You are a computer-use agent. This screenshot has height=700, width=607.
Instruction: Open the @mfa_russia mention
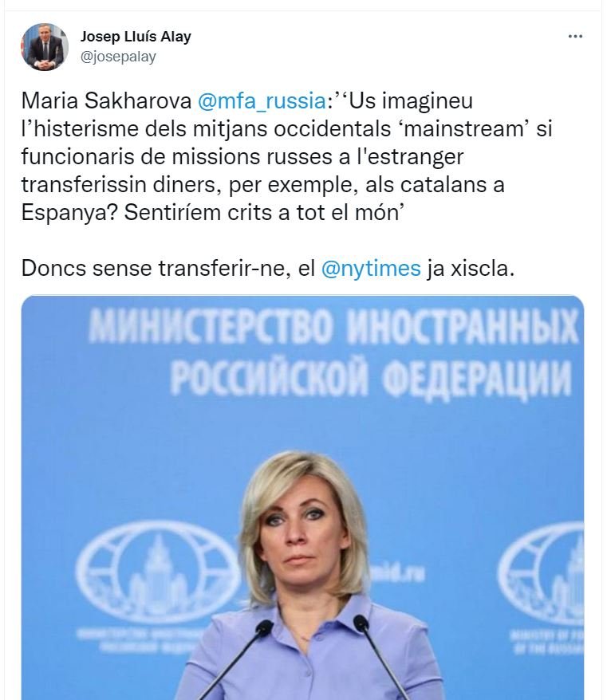(261, 101)
